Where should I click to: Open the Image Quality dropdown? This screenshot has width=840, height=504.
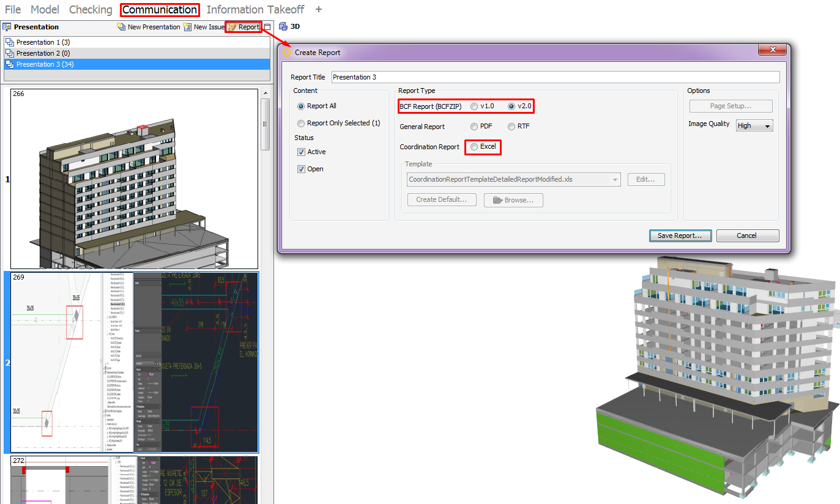click(754, 126)
